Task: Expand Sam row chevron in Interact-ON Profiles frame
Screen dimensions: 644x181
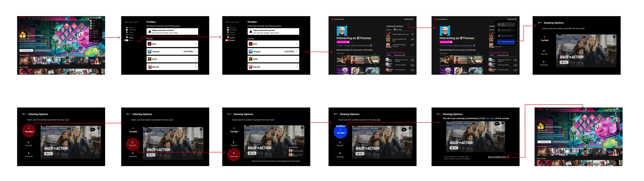Action: pyautogui.click(x=297, y=44)
